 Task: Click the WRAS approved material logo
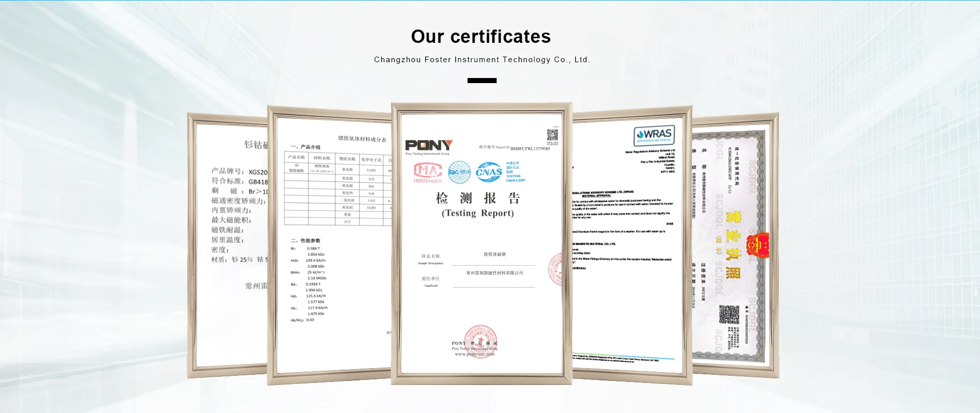[654, 135]
